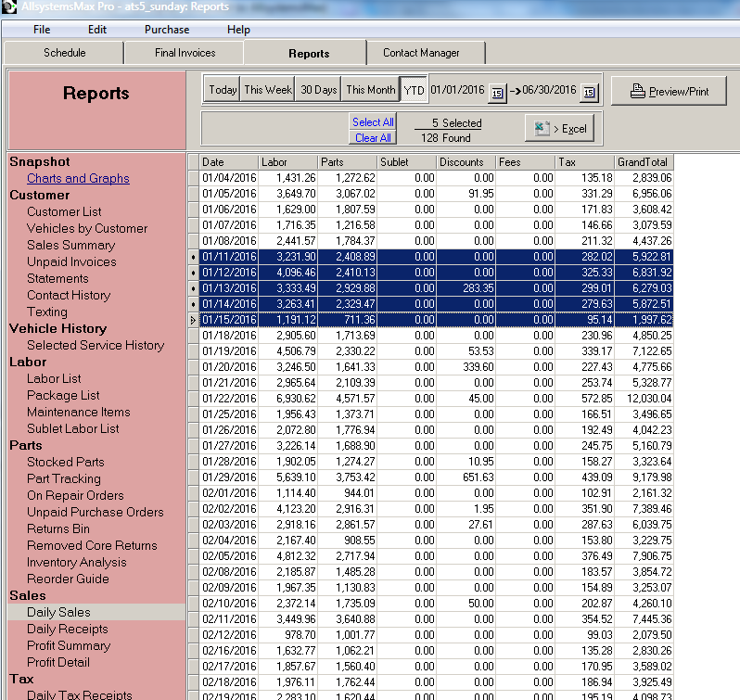Click row marker for 01/15/2016
Screen dimensions: 740x700
click(x=193, y=320)
